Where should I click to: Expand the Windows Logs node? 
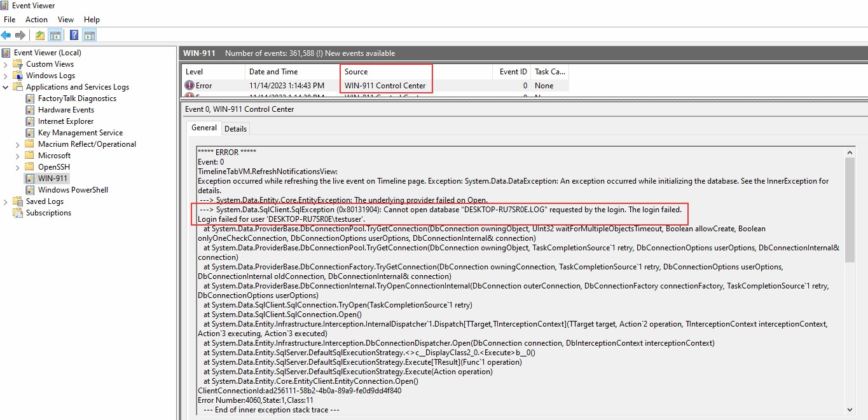click(x=6, y=76)
